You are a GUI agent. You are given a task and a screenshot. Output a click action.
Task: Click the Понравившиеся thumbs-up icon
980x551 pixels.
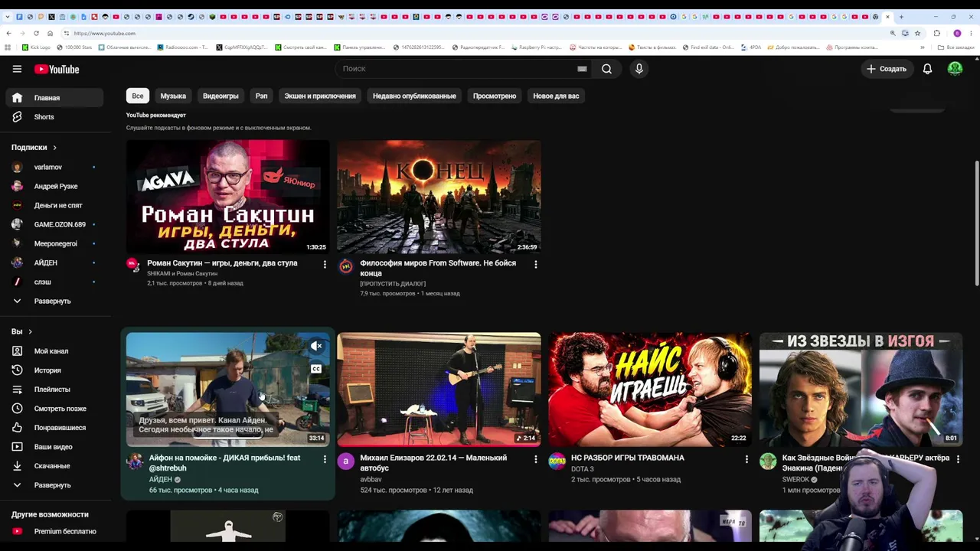pyautogui.click(x=17, y=428)
